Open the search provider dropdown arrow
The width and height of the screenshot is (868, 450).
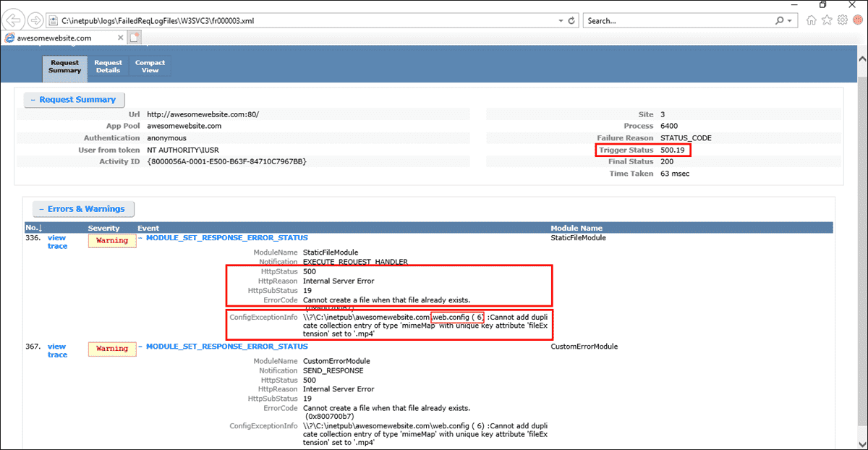click(791, 20)
